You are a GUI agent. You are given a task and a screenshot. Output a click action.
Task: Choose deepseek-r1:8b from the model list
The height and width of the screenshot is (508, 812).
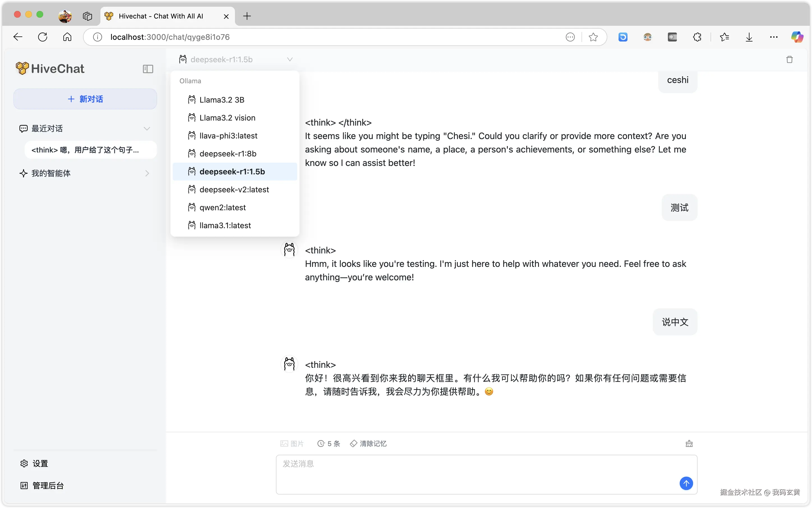[228, 154]
